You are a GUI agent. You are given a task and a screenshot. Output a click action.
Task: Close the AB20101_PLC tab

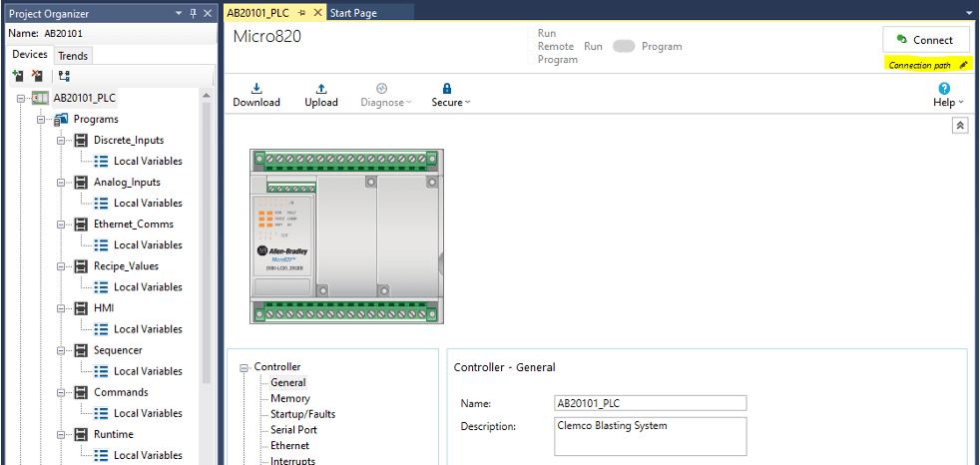(317, 13)
